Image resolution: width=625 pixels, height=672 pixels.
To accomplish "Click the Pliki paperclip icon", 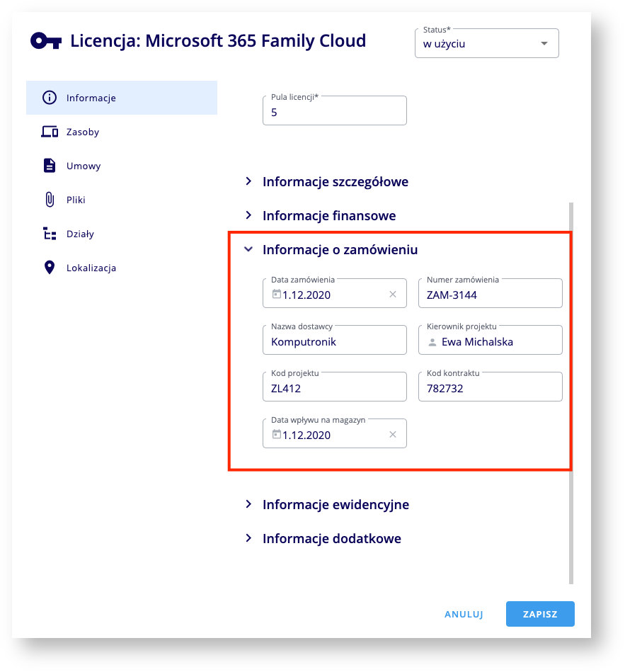I will point(50,200).
